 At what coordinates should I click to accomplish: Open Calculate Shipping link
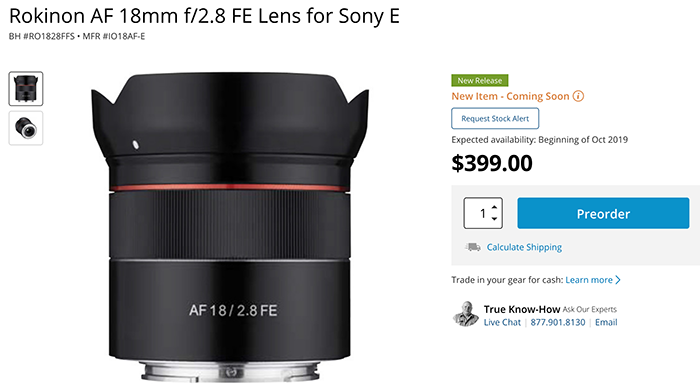point(524,247)
